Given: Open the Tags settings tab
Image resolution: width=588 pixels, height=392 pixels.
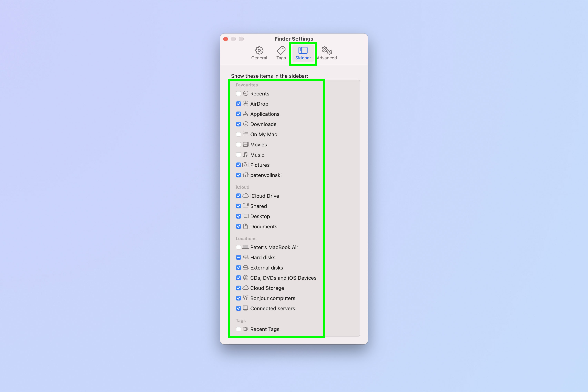Looking at the screenshot, I should [x=281, y=53].
